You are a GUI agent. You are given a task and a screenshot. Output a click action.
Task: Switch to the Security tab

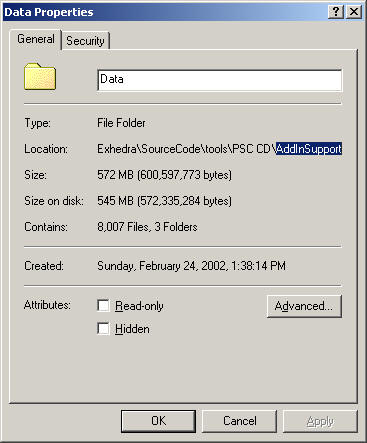[85, 41]
